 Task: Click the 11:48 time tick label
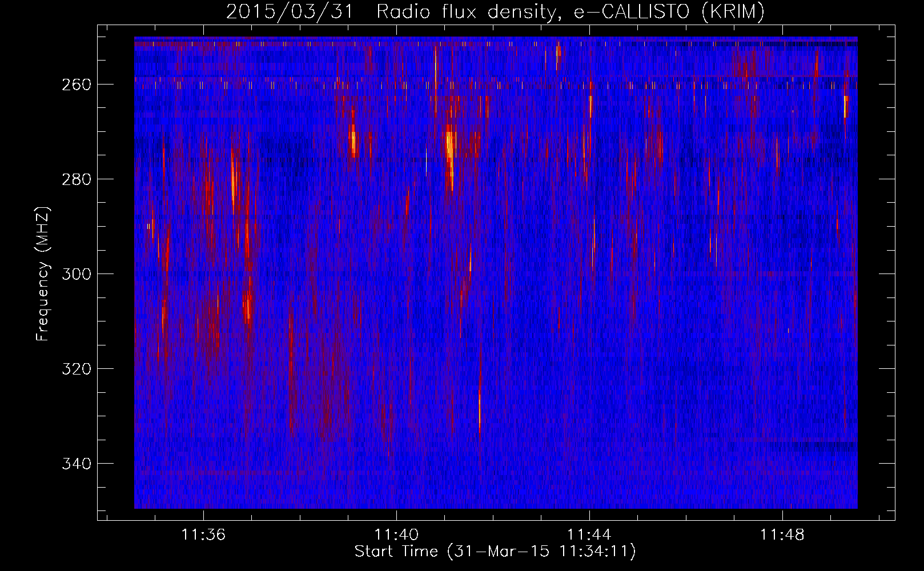click(x=782, y=534)
